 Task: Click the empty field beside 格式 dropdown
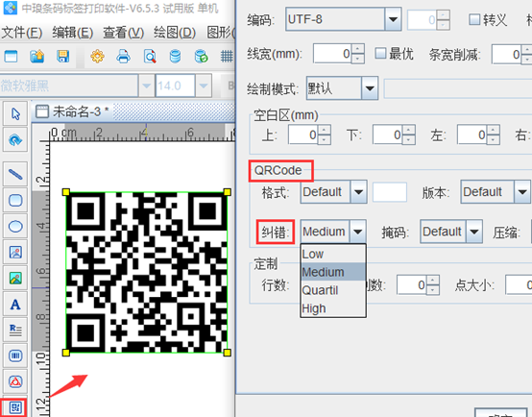pos(390,192)
